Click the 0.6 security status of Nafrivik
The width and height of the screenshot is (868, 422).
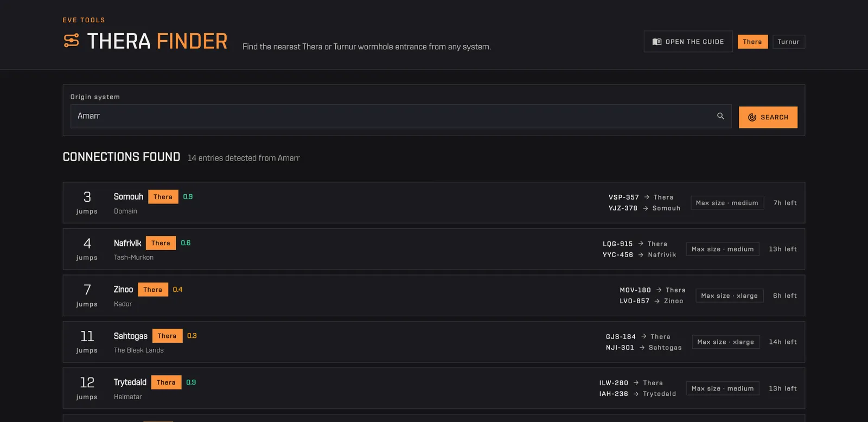pos(186,243)
